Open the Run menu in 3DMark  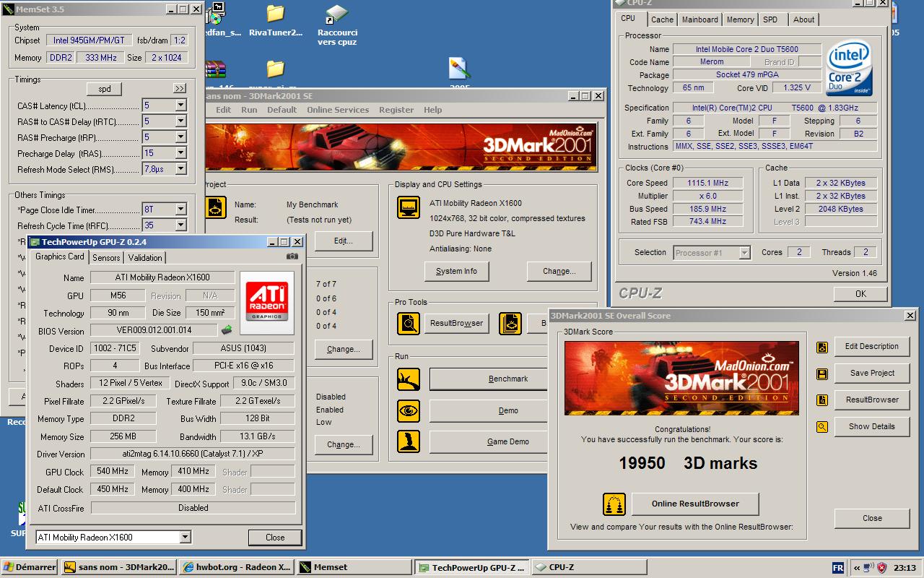coord(249,110)
